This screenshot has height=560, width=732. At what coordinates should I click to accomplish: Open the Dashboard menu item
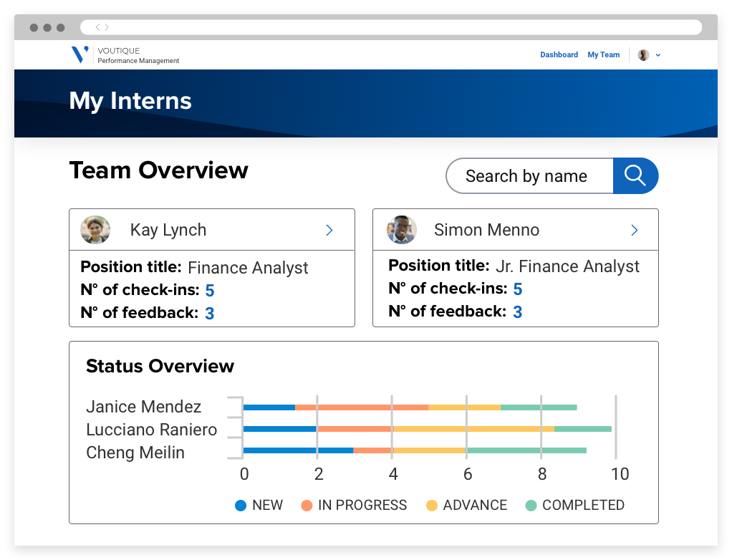click(x=559, y=55)
